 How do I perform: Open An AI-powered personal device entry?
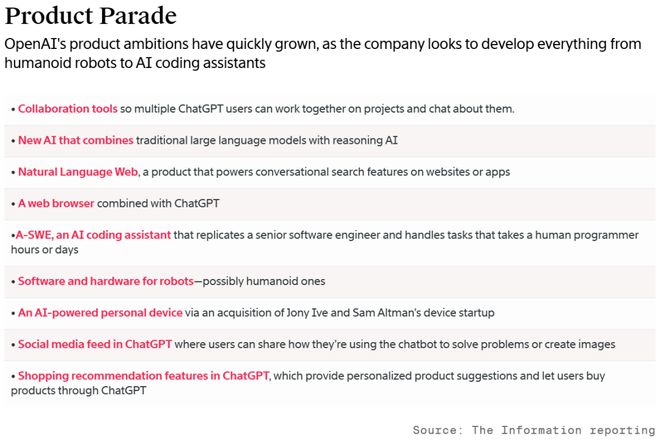(100, 313)
